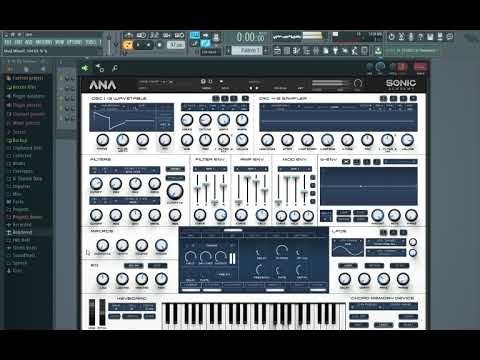Expand Recent files folder in browser
The width and height of the screenshot is (480, 360).
(22, 87)
